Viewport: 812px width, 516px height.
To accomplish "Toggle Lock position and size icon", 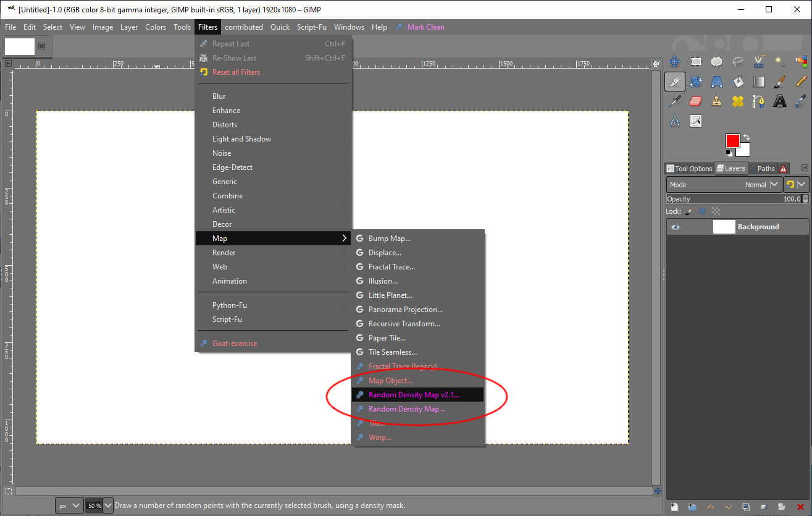I will pyautogui.click(x=703, y=211).
